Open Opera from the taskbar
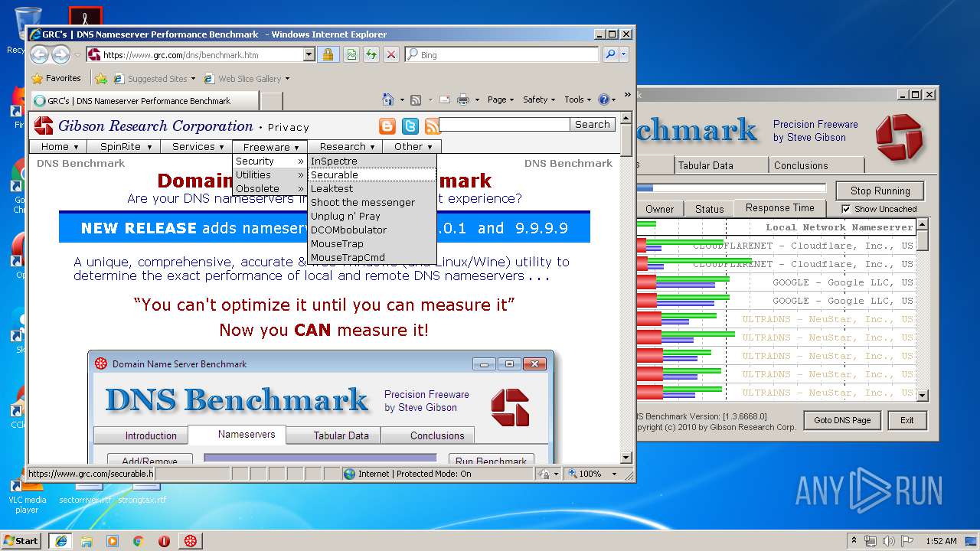980x551 pixels. pyautogui.click(x=165, y=540)
